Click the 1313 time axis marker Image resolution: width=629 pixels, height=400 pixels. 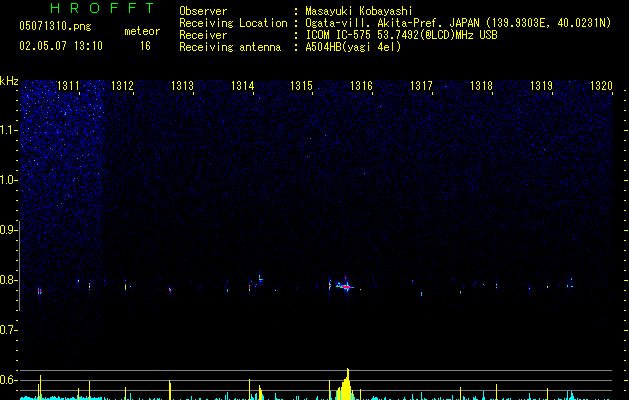[183, 85]
